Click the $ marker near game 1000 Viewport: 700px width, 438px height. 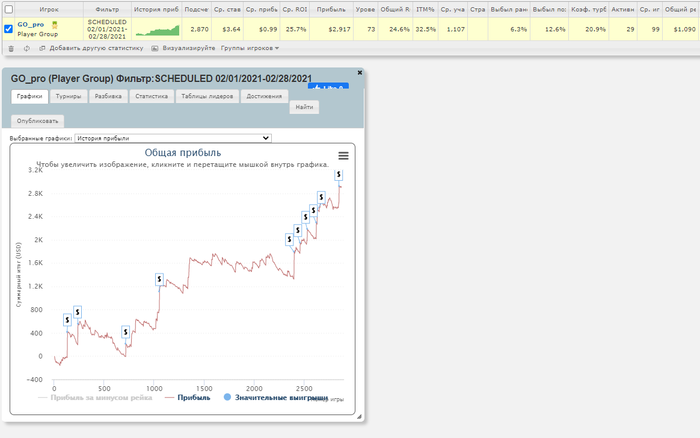(159, 279)
